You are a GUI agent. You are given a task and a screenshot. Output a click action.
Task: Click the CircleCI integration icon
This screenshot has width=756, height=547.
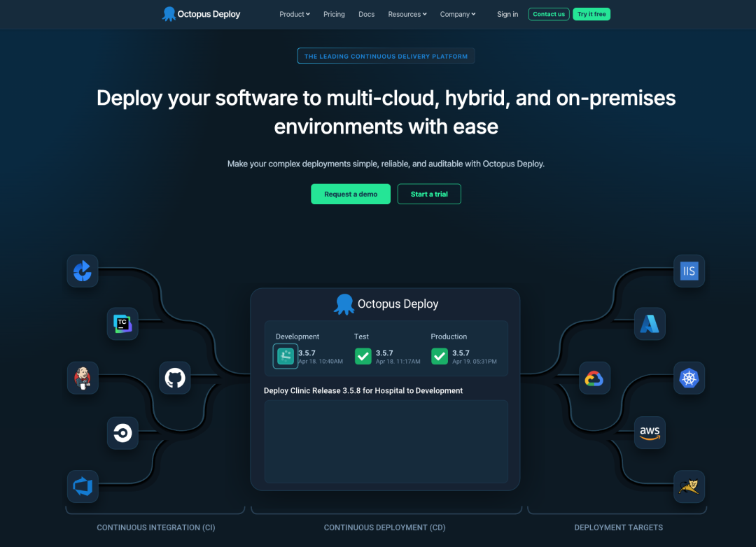click(122, 433)
